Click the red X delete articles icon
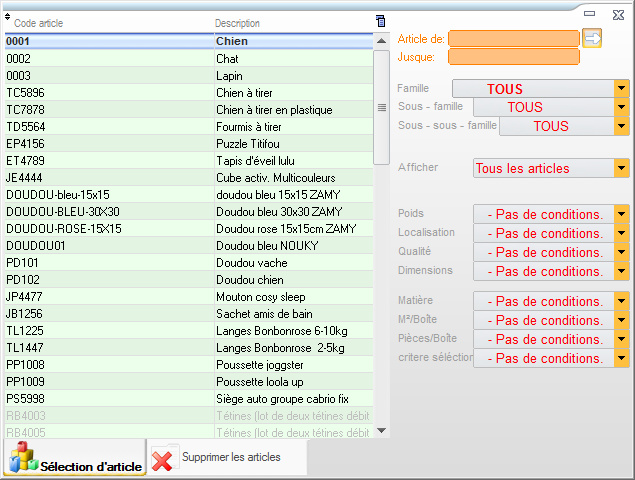Screen dimensions: 635x480 coord(162,458)
